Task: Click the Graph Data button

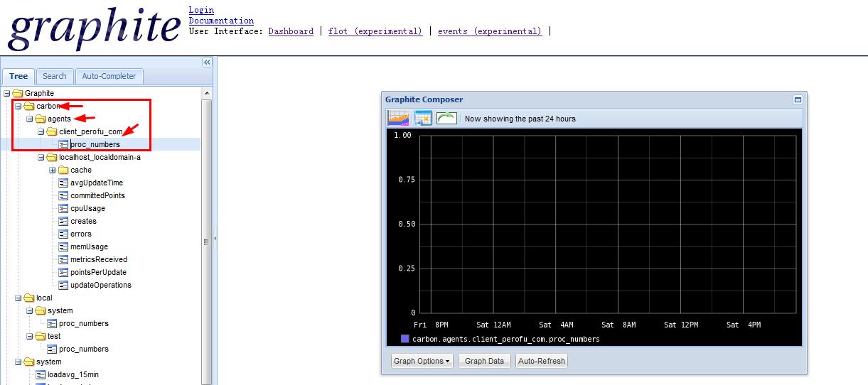Action: coord(484,361)
